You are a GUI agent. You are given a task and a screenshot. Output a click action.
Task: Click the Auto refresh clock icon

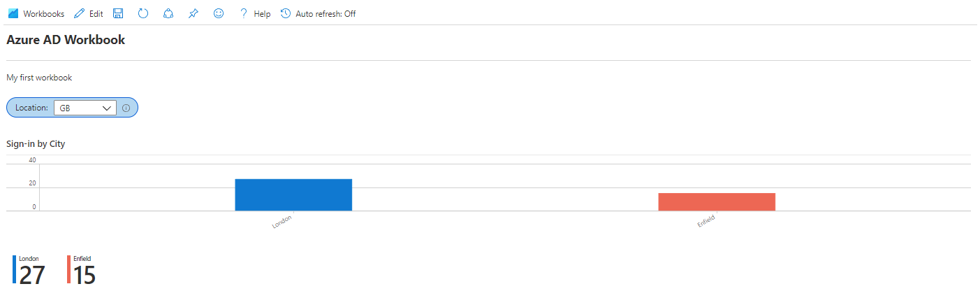point(286,13)
